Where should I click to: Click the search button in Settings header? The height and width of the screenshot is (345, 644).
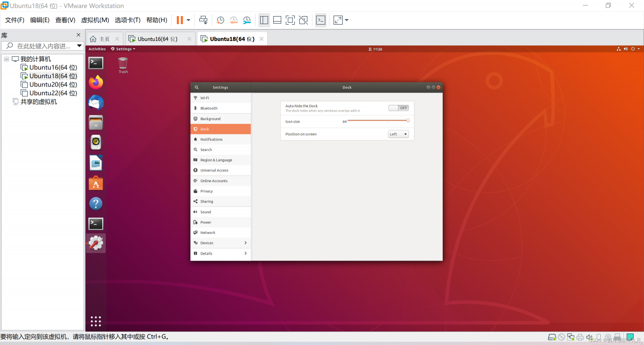(197, 88)
